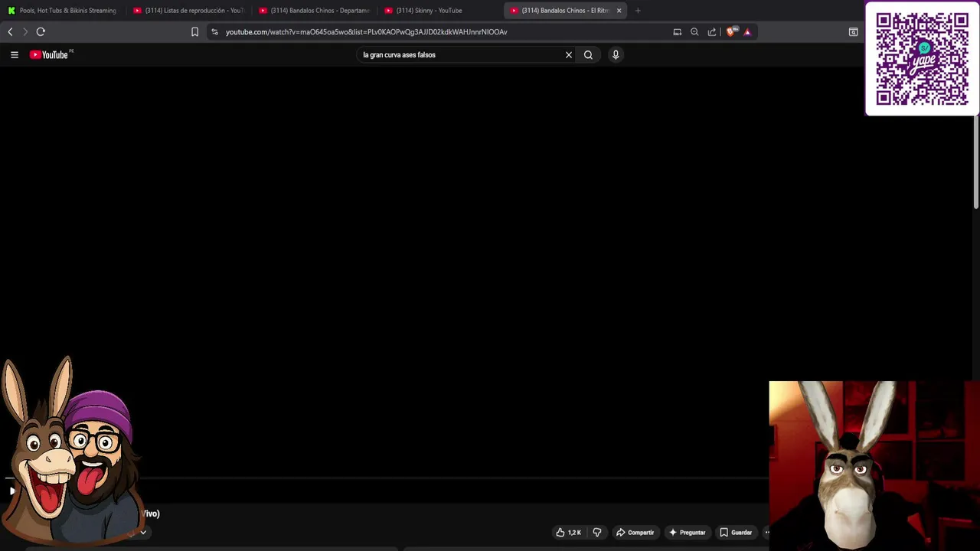Start voice search with microphone icon
The height and width of the screenshot is (551, 980).
click(616, 54)
